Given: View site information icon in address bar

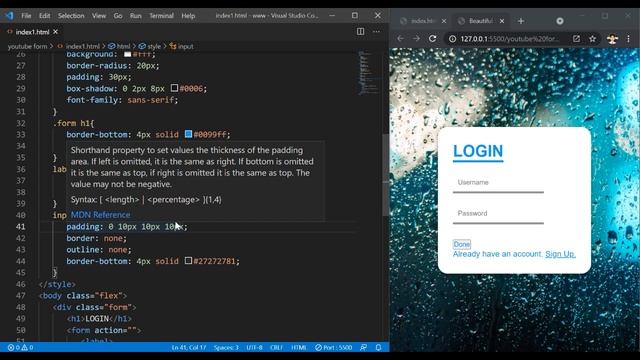Looking at the screenshot, I should coord(452,39).
